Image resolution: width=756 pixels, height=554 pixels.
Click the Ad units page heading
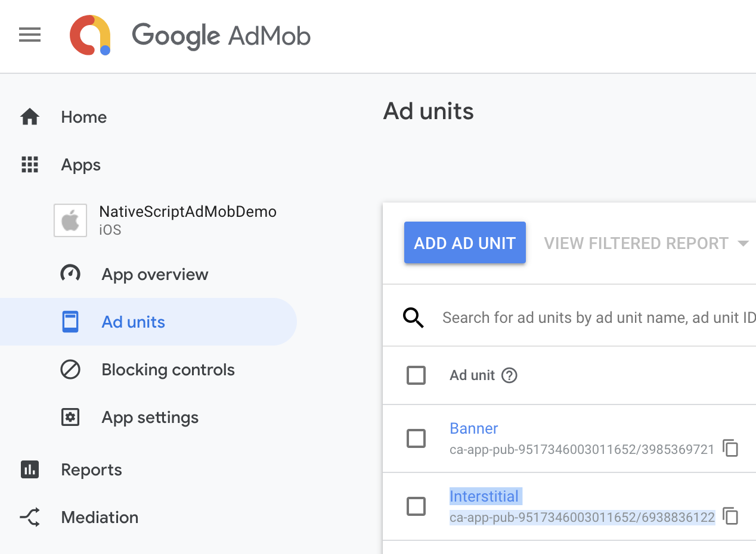pos(429,111)
